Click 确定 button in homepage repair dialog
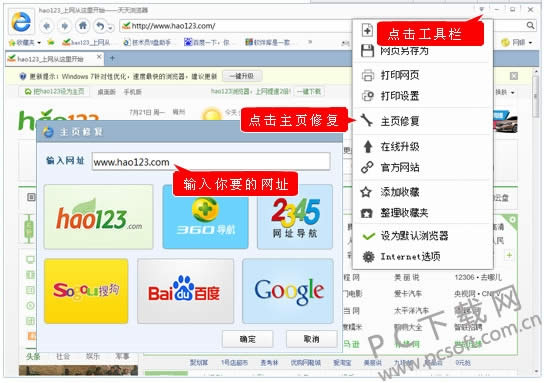This screenshot has height=383, width=554. pyautogui.click(x=247, y=339)
